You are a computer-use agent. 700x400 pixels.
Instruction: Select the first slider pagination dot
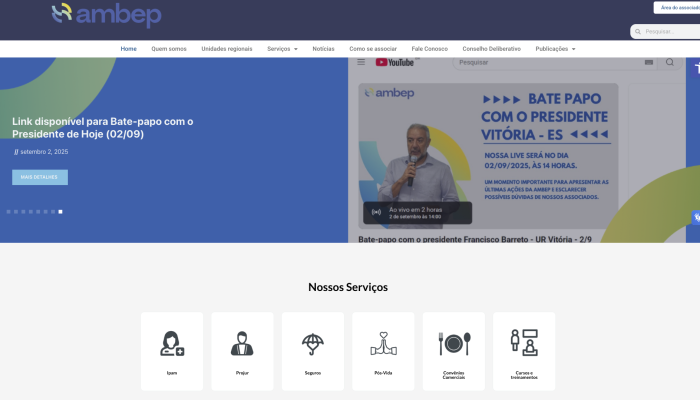tap(9, 212)
